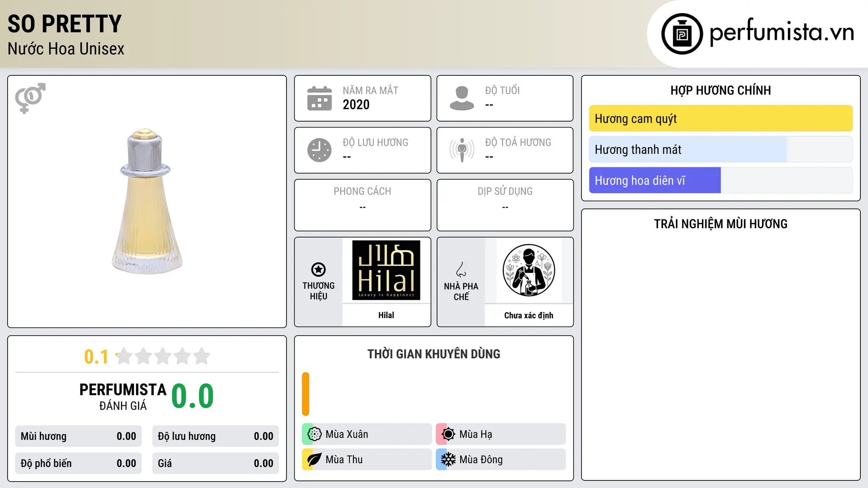
Task: Open the perfumer placeholder illustration
Action: point(529,270)
